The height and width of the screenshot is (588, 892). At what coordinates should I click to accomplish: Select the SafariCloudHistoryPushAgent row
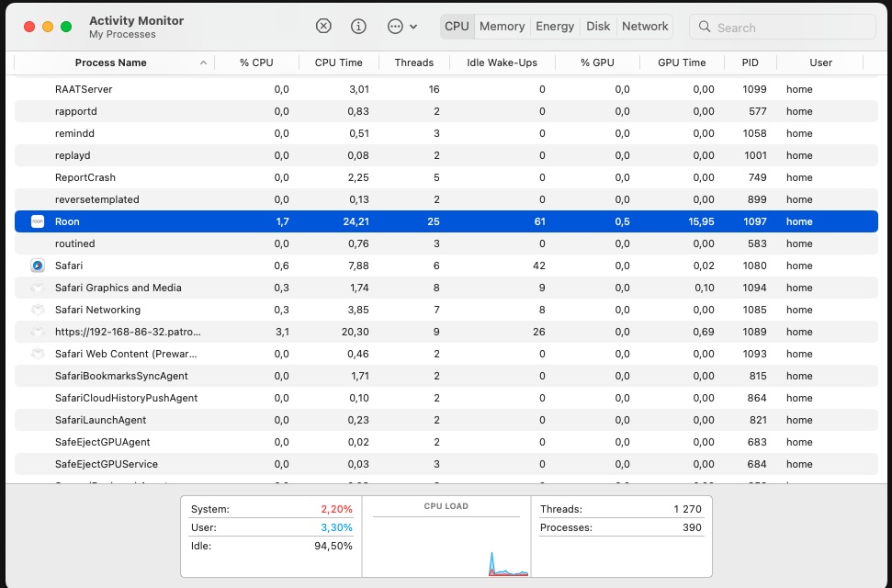446,399
